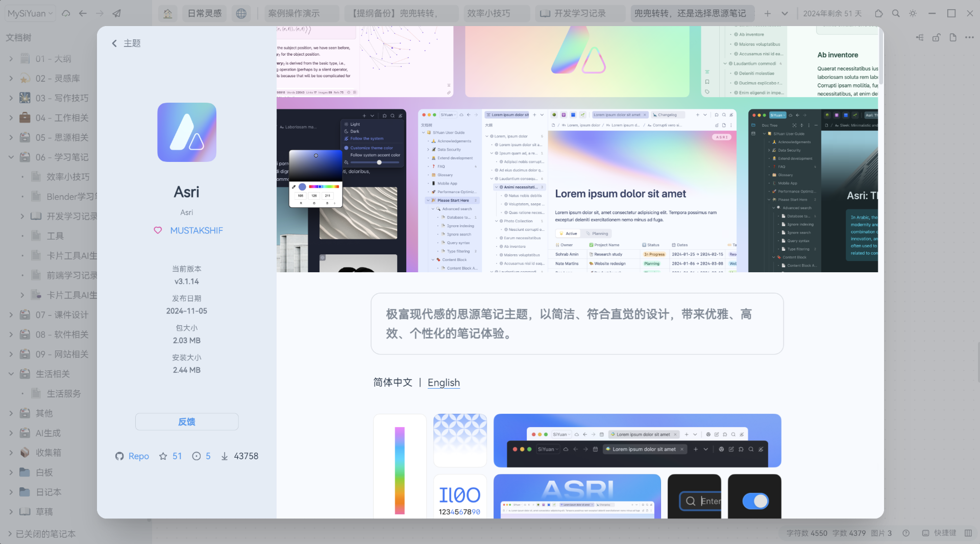Open the cloud sync icon in top bar
This screenshot has width=980, height=544.
(x=66, y=13)
